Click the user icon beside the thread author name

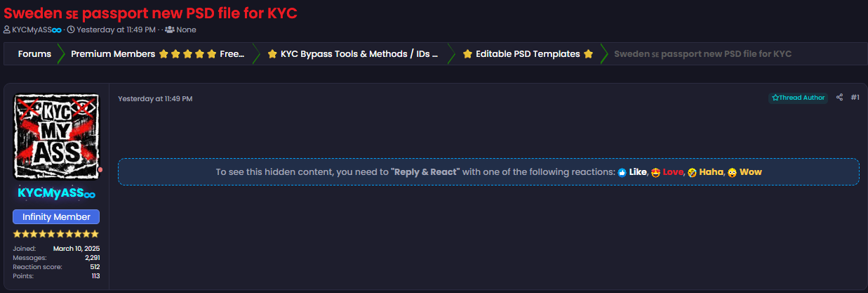(7, 30)
